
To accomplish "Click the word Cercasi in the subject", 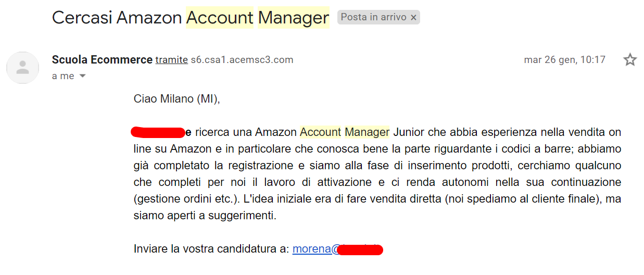I will tap(82, 18).
